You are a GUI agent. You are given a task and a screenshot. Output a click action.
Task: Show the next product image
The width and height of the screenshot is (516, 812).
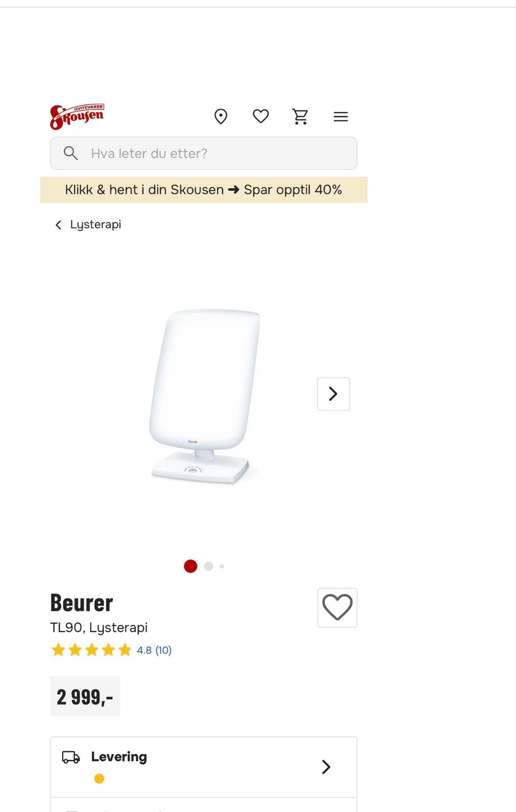[333, 394]
